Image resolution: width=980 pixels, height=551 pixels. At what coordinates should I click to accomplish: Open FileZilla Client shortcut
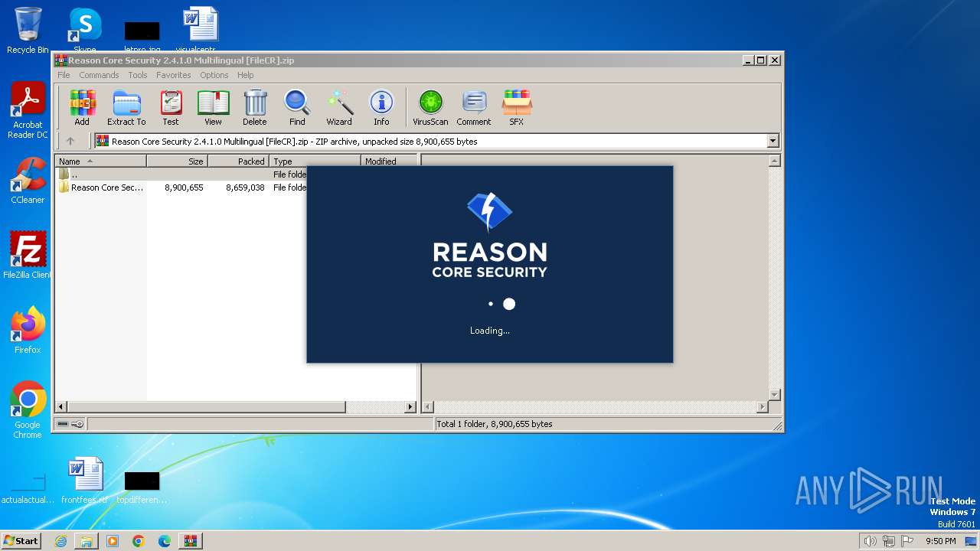tap(28, 255)
